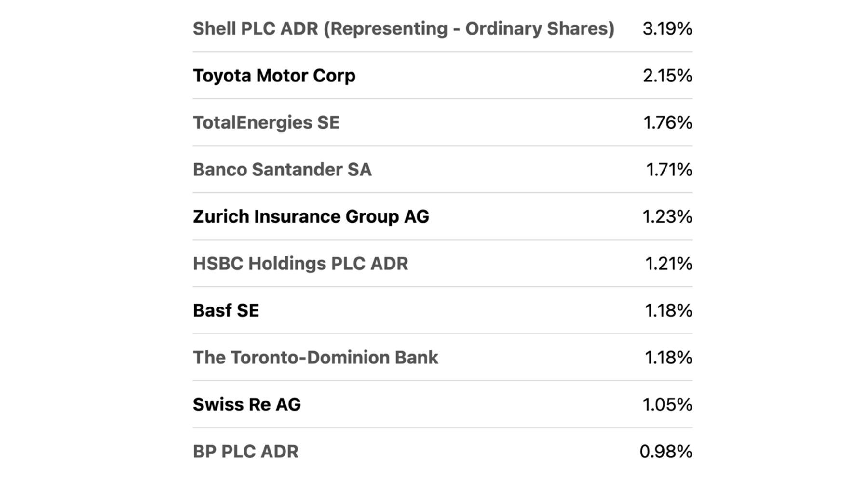868x481 pixels.
Task: Click the TotalEnergies SE holding name
Action: click(266, 122)
